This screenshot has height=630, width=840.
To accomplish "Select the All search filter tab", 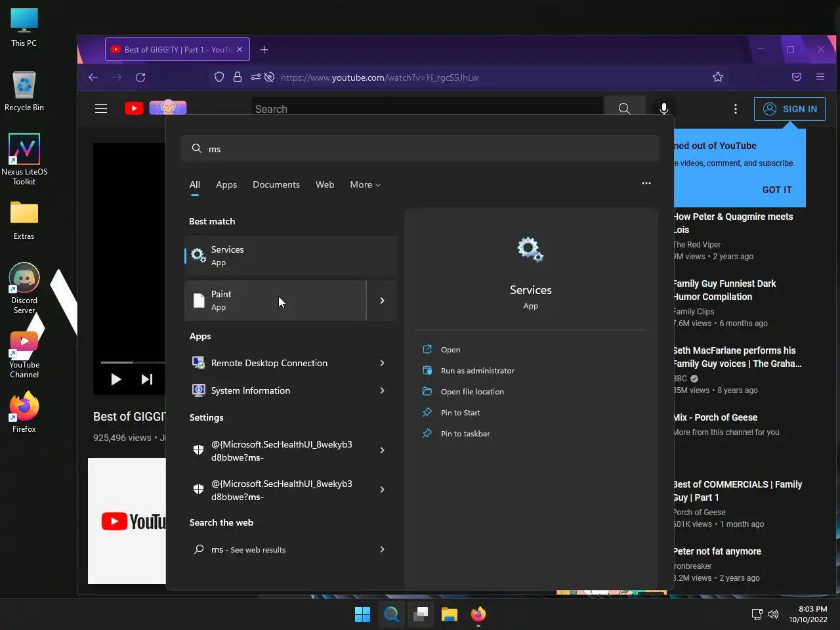I will pyautogui.click(x=195, y=185).
